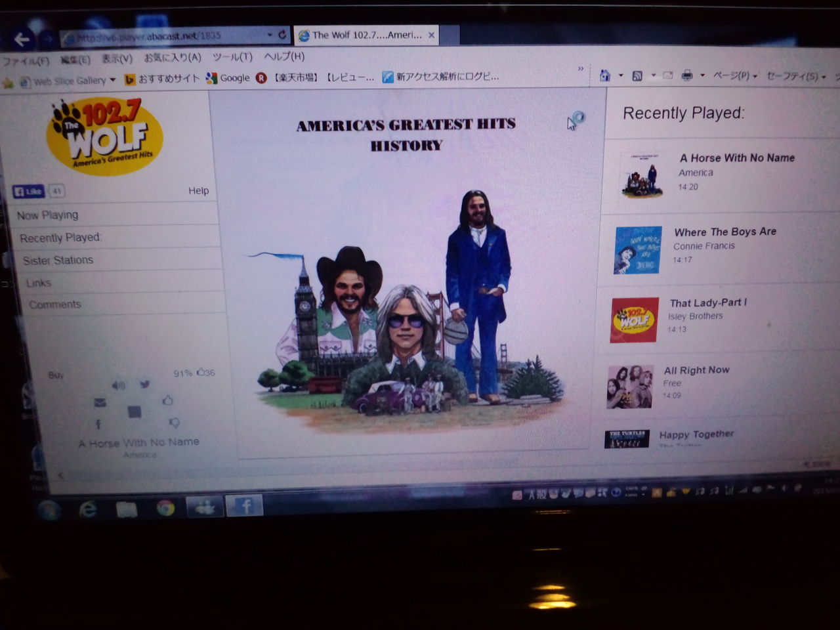Open the お気に入り(A) menu

click(172, 58)
